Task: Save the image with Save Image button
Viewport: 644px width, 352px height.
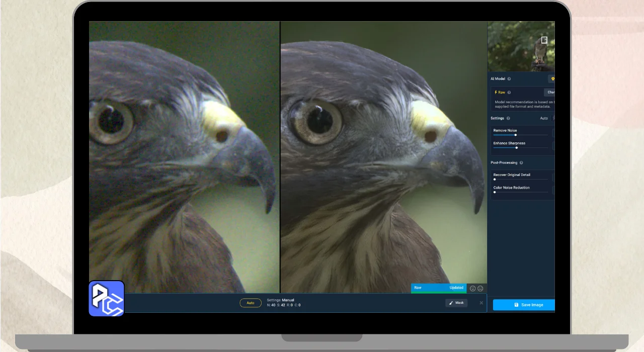Action: (x=524, y=305)
